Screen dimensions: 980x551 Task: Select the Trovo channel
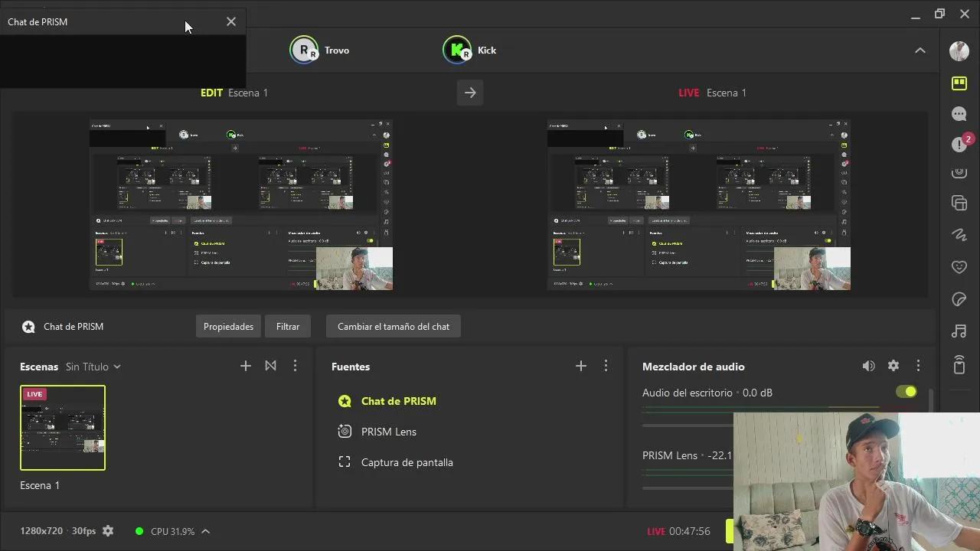[320, 51]
